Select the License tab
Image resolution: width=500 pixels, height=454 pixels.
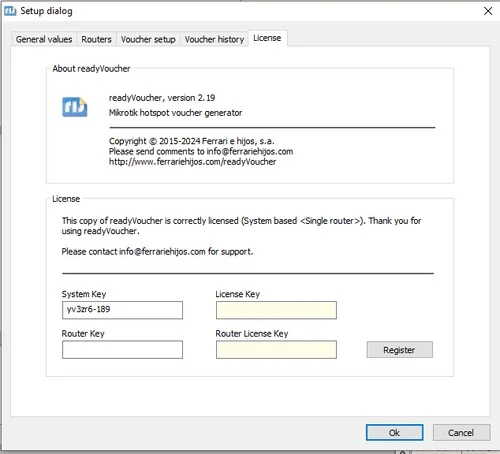point(267,38)
